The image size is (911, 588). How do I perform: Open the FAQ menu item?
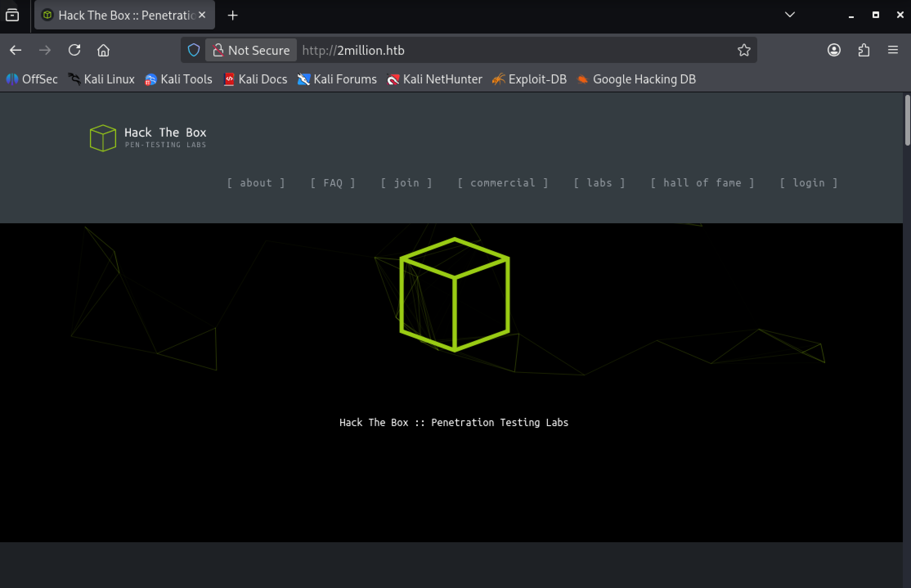[x=333, y=183]
